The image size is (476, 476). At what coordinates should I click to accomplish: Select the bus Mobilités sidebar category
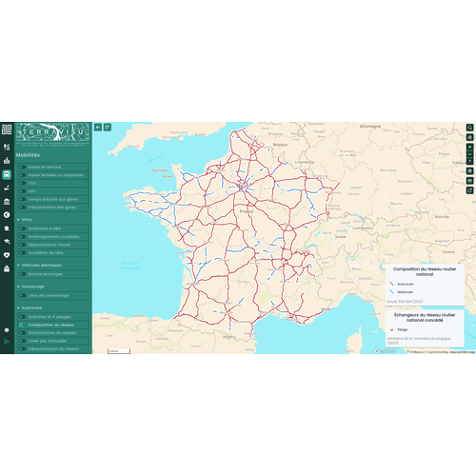click(7, 174)
